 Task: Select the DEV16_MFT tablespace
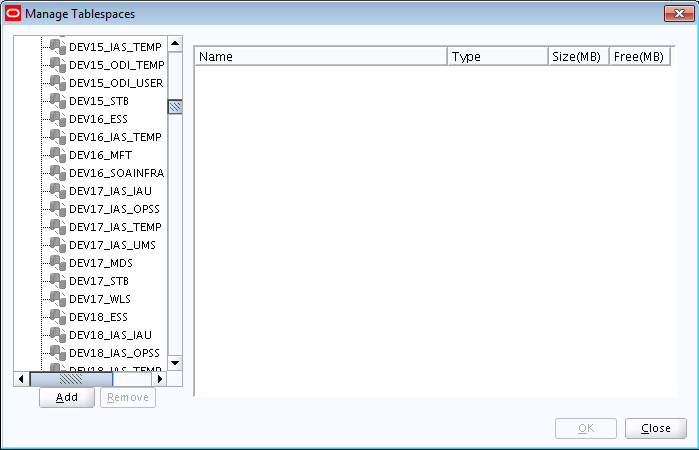[100, 155]
